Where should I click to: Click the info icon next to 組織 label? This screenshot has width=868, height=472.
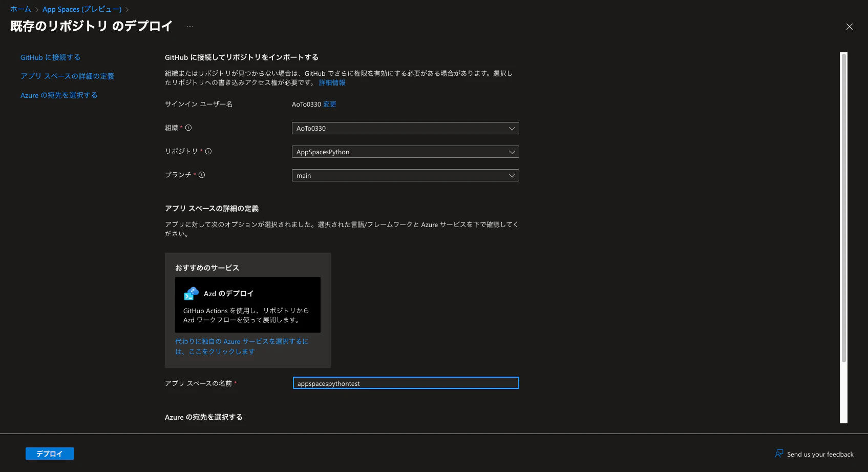188,128
